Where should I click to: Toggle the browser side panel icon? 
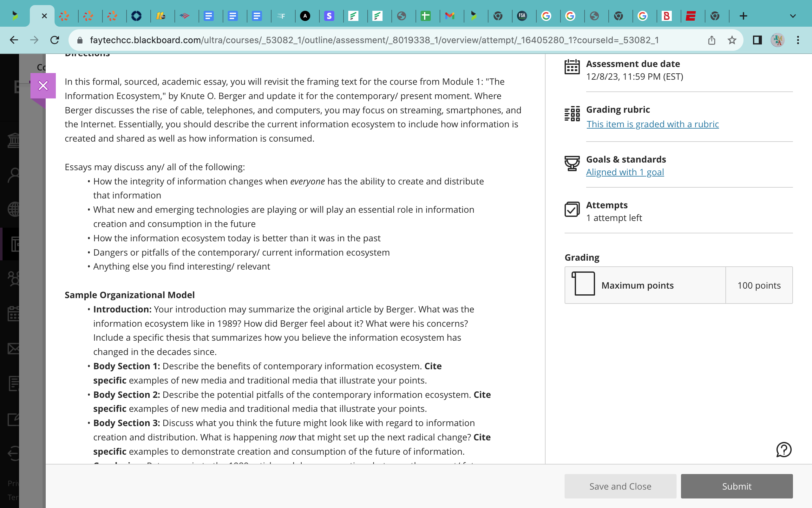pyautogui.click(x=757, y=40)
